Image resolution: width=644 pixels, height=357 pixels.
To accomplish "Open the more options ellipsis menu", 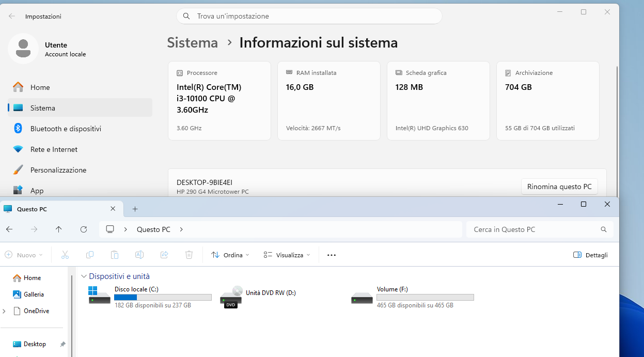I will coord(332,255).
